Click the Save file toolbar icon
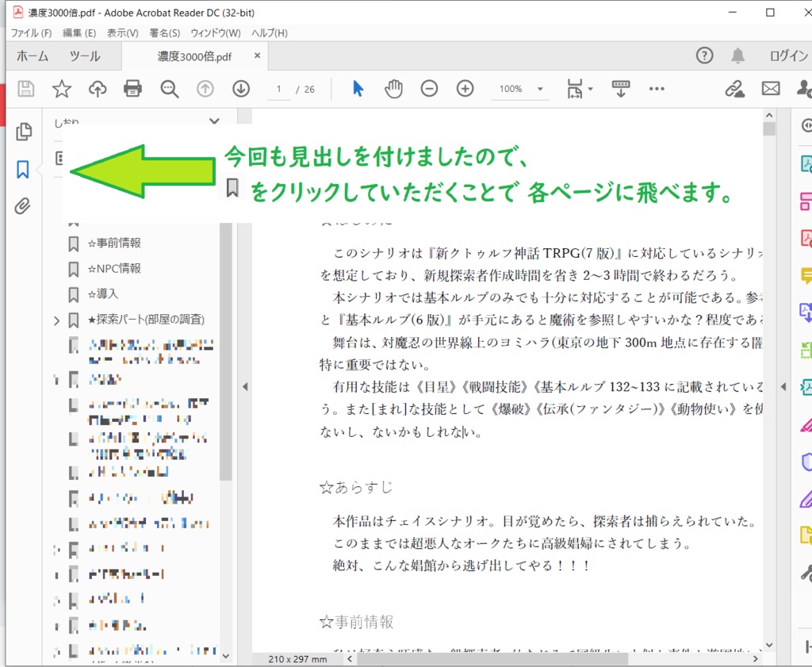The image size is (812, 667). point(26,89)
